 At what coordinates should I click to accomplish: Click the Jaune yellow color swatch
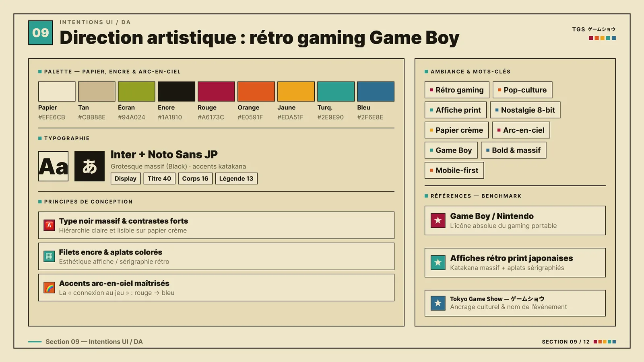[296, 91]
